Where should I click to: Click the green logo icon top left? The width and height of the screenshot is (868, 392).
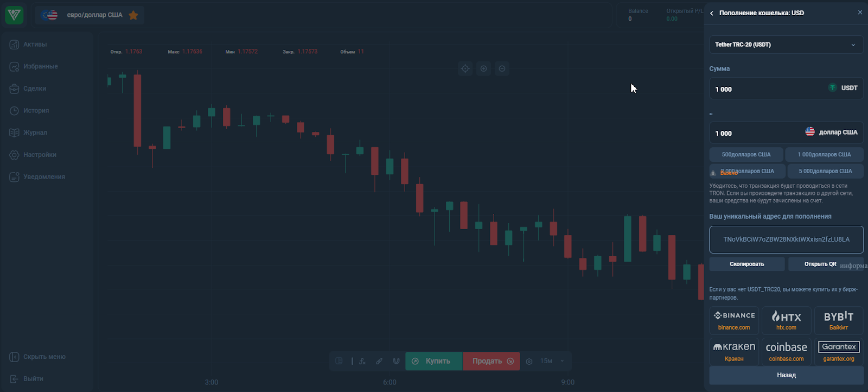coord(15,15)
